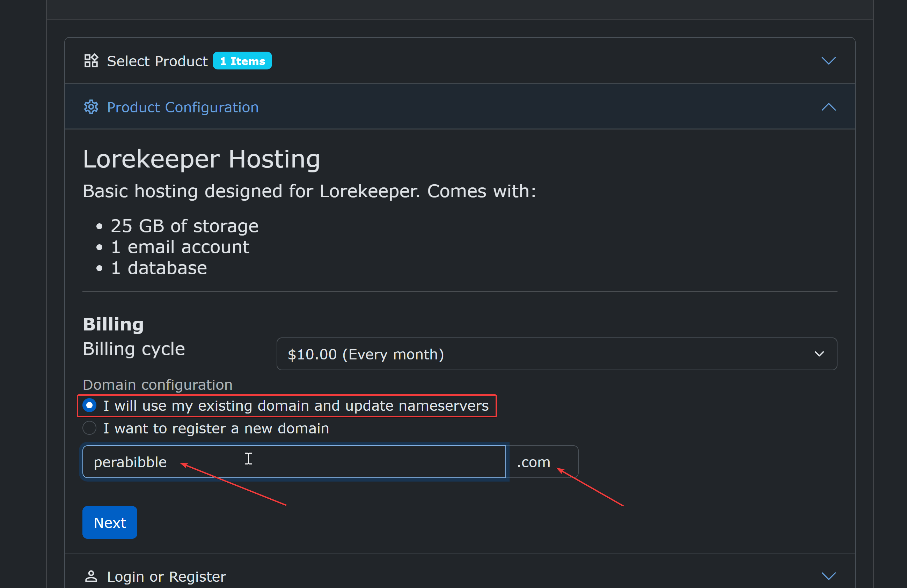
Task: Click the 1 Items badge
Action: click(242, 61)
